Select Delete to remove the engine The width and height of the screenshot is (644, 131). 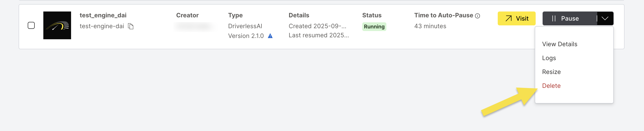tap(551, 85)
